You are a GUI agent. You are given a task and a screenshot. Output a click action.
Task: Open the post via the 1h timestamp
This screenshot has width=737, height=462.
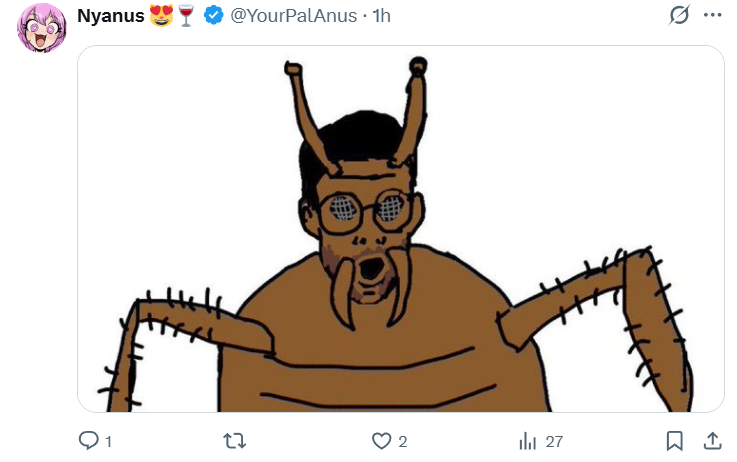pos(381,16)
